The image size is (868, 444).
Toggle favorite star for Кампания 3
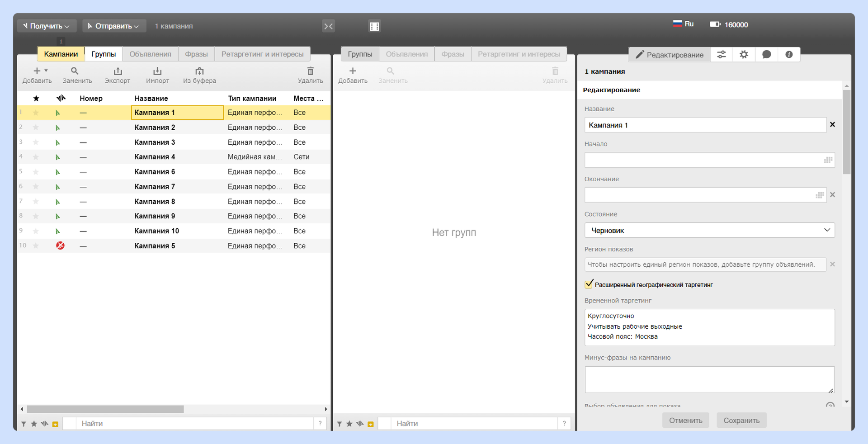pyautogui.click(x=36, y=142)
